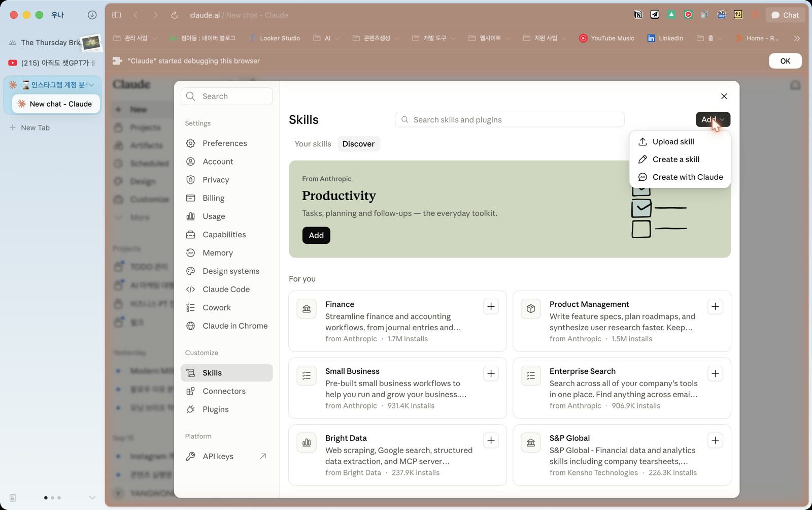812x510 pixels.
Task: Add the Finance skill with plus button
Action: [491, 306]
